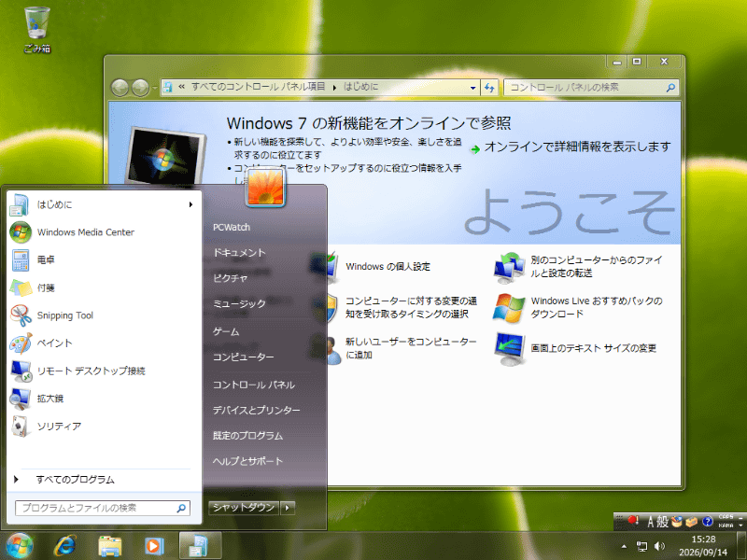Image resolution: width=747 pixels, height=560 pixels.
Task: Click プログラムとファイルの検索 search field
Action: (103, 508)
